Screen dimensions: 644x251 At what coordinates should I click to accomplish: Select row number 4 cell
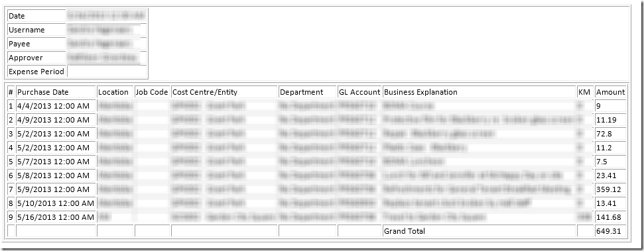[11, 148]
